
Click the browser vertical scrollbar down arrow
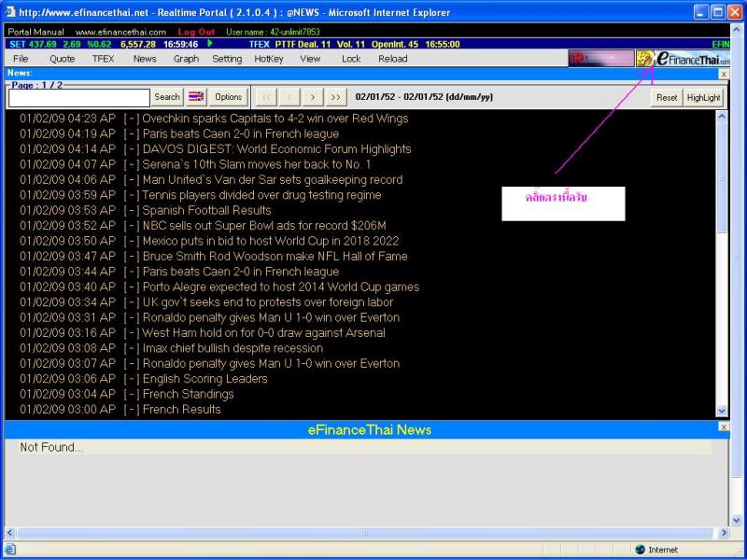pyautogui.click(x=736, y=521)
